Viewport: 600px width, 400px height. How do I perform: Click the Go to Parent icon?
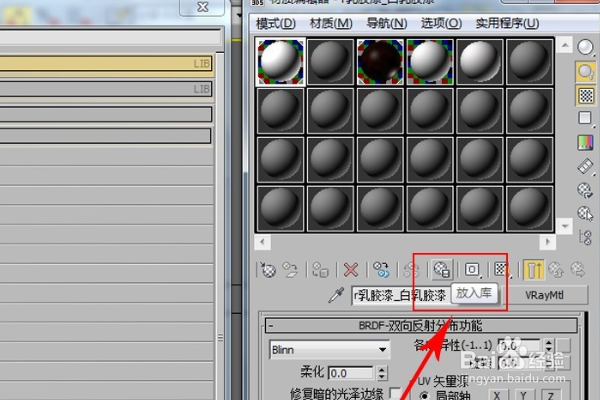pyautogui.click(x=556, y=270)
